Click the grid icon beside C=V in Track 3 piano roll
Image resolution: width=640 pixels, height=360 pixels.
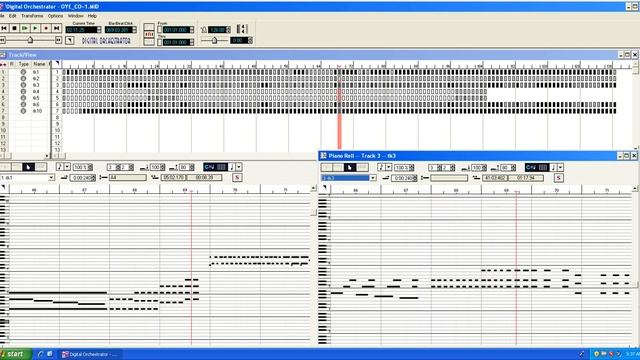(543, 167)
